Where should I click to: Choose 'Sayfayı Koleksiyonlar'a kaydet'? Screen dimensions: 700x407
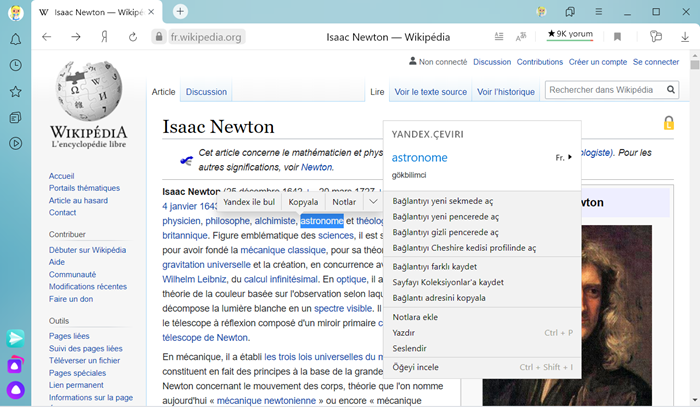click(x=482, y=282)
